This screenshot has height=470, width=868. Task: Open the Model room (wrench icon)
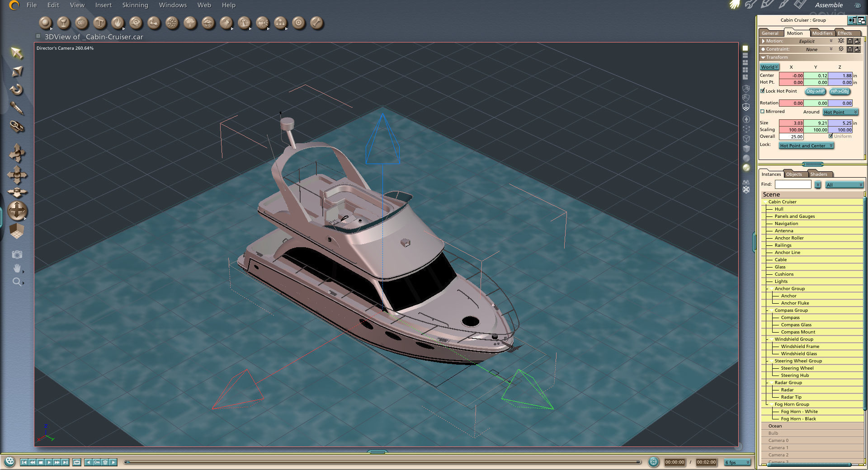[x=750, y=5]
